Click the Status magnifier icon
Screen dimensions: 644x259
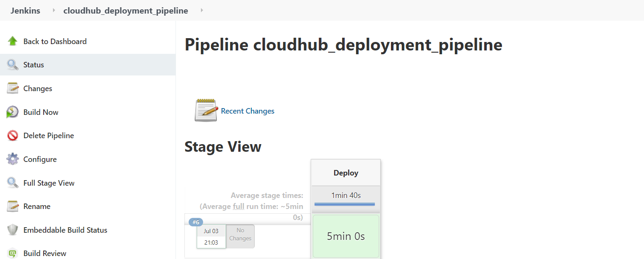pos(13,65)
